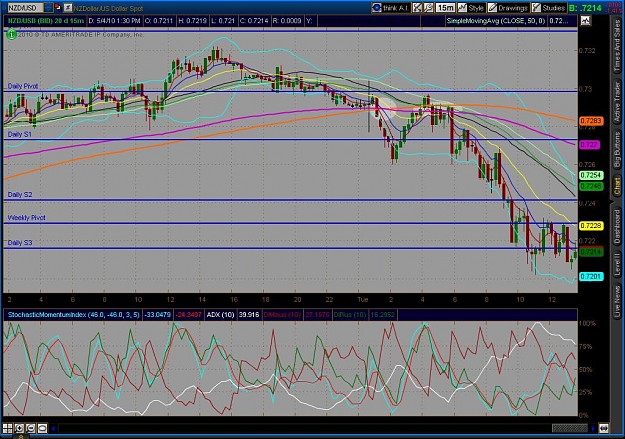Viewport: 625px width, 439px height.
Task: Select the SimpleMovingAvg (CLOSE, 50, 0) study label
Action: pos(495,21)
